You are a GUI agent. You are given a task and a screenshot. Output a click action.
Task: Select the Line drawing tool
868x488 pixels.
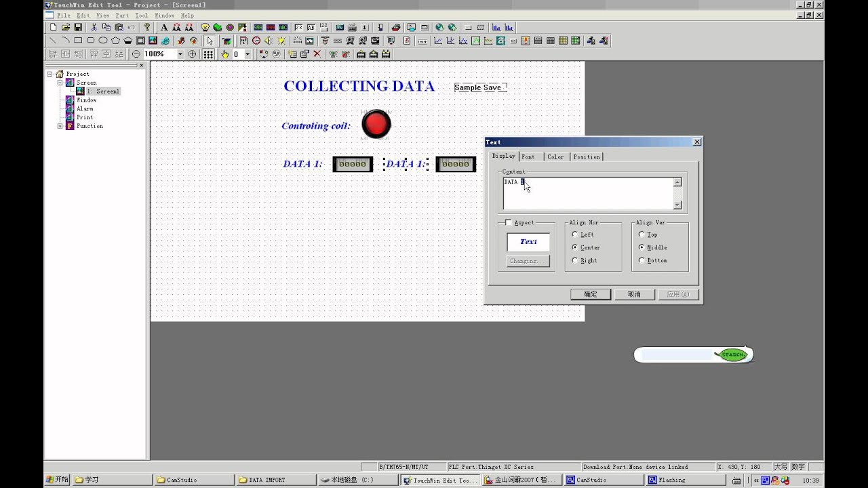(53, 41)
